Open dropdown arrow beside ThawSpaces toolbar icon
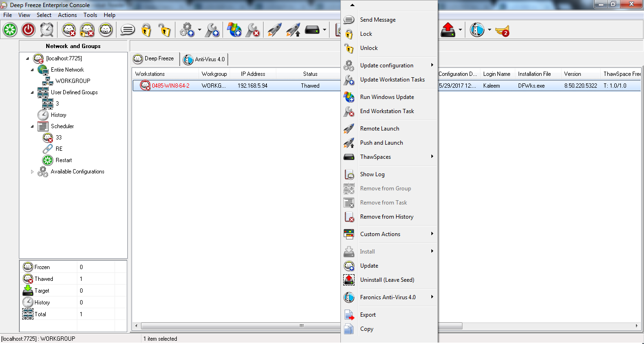This screenshot has width=644, height=344. (x=324, y=30)
